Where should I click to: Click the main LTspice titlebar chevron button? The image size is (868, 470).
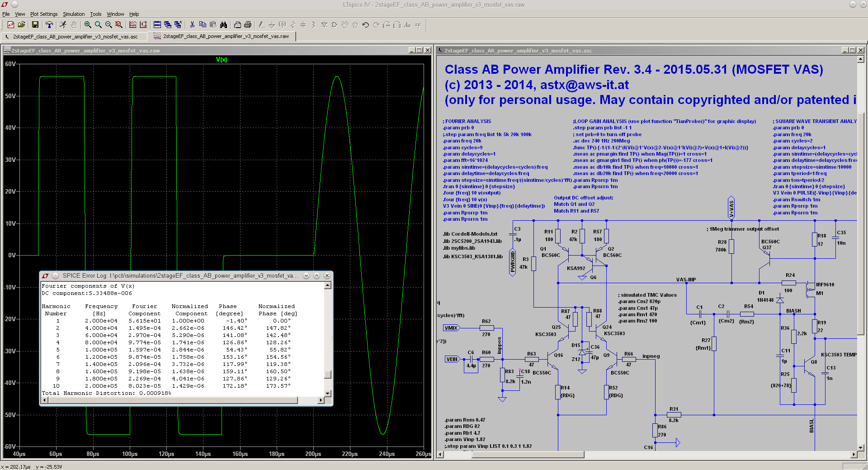(852, 5)
